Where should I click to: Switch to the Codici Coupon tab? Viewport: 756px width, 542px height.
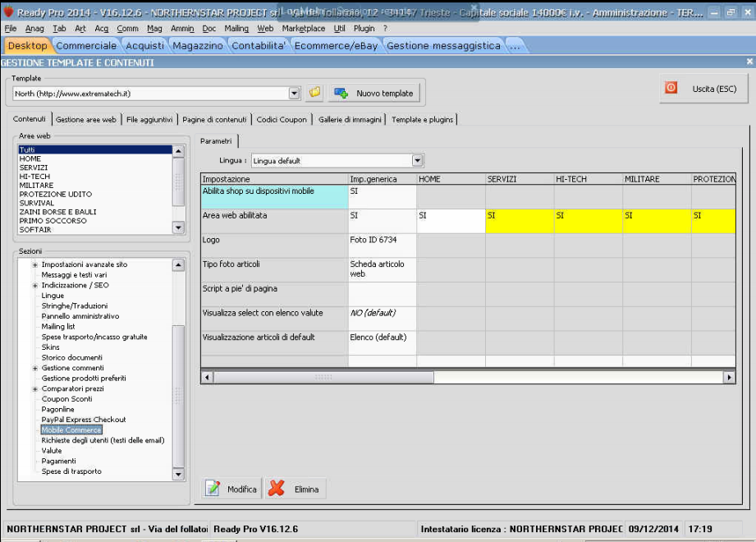282,120
